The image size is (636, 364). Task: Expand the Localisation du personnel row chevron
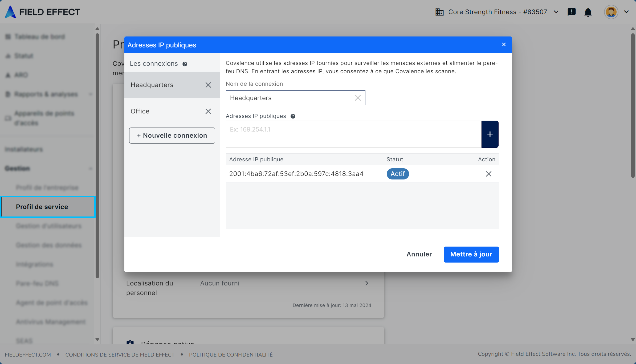pyautogui.click(x=367, y=283)
